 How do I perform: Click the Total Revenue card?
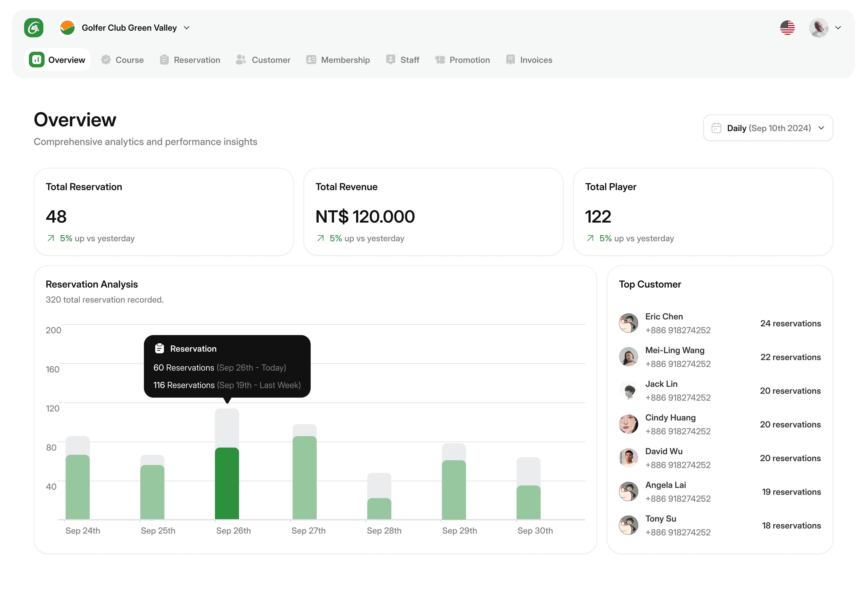[x=433, y=212]
